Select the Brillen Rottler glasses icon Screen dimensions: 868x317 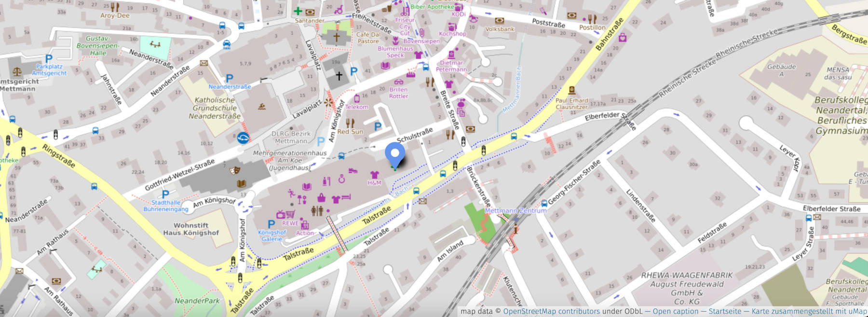[x=399, y=82]
